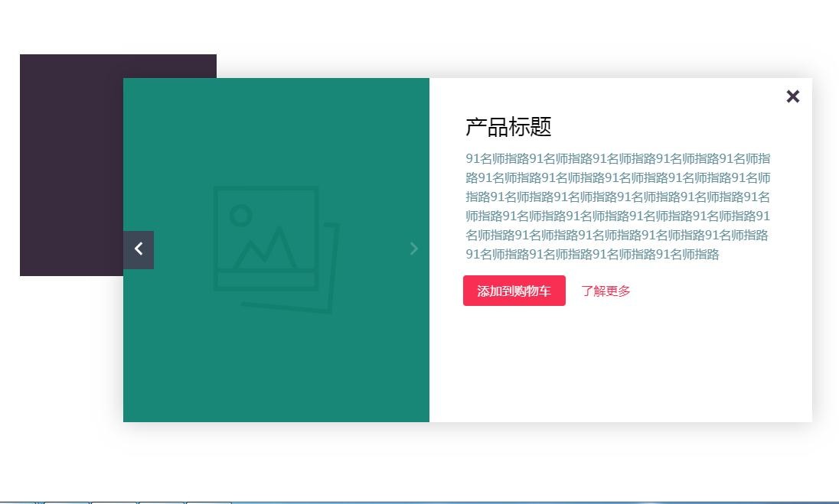The height and width of the screenshot is (504, 839).
Task: Close the product quick view popup
Action: (x=792, y=96)
